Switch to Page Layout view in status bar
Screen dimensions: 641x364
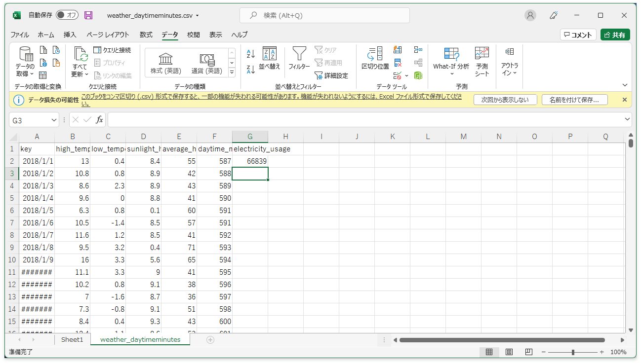click(509, 352)
